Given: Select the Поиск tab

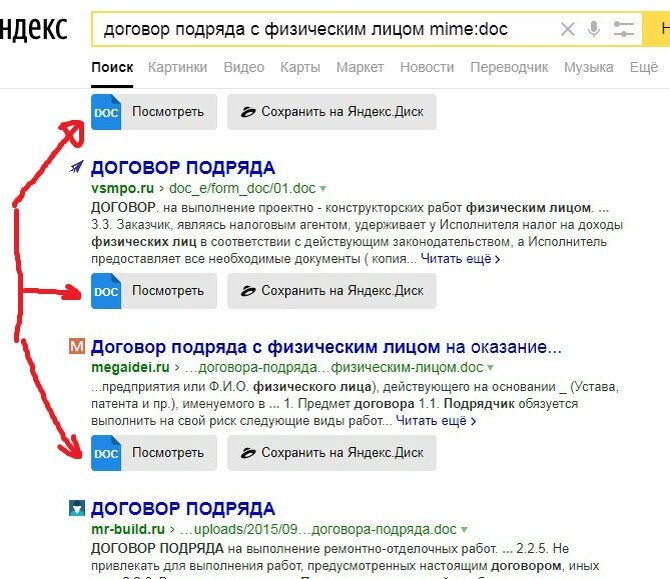Looking at the screenshot, I should pyautogui.click(x=112, y=68).
